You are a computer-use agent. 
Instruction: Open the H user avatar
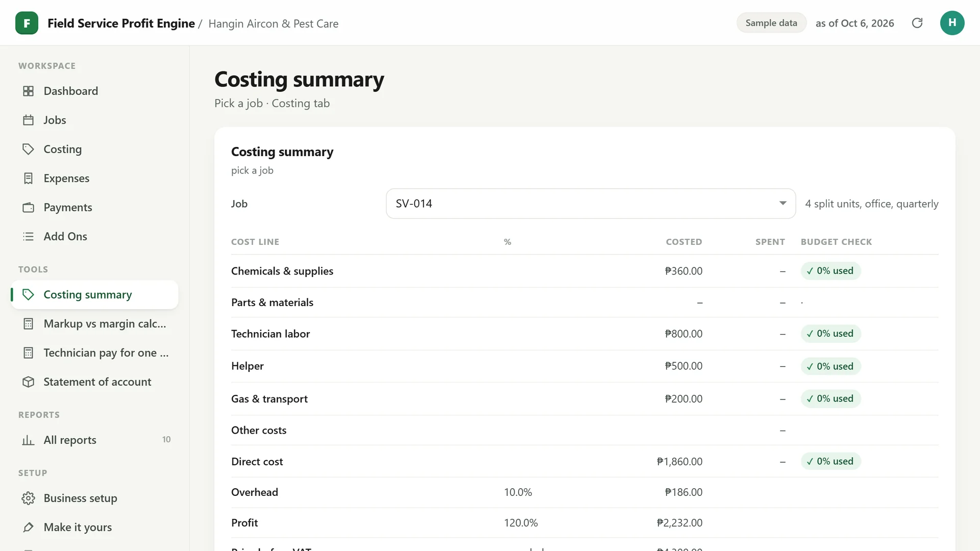click(x=952, y=23)
